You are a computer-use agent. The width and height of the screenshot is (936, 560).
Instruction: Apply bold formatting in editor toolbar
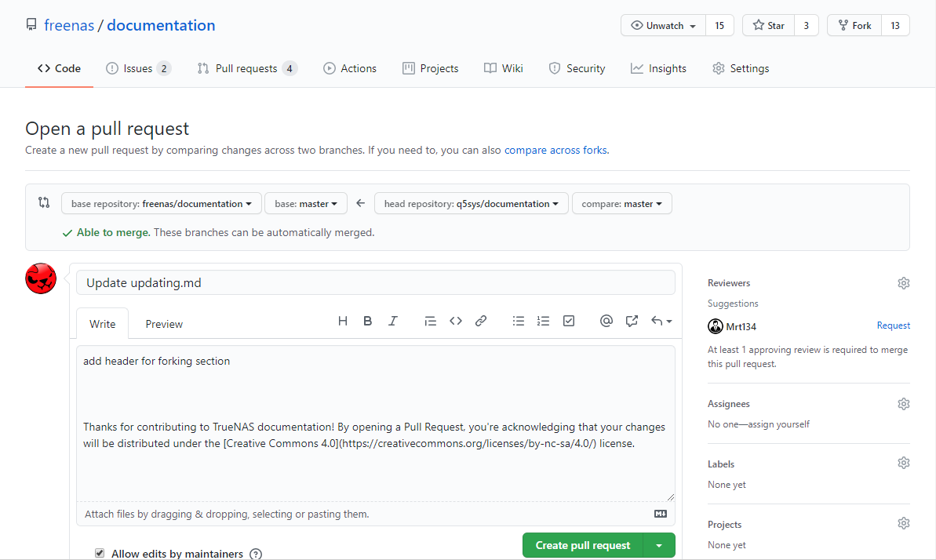pyautogui.click(x=367, y=321)
